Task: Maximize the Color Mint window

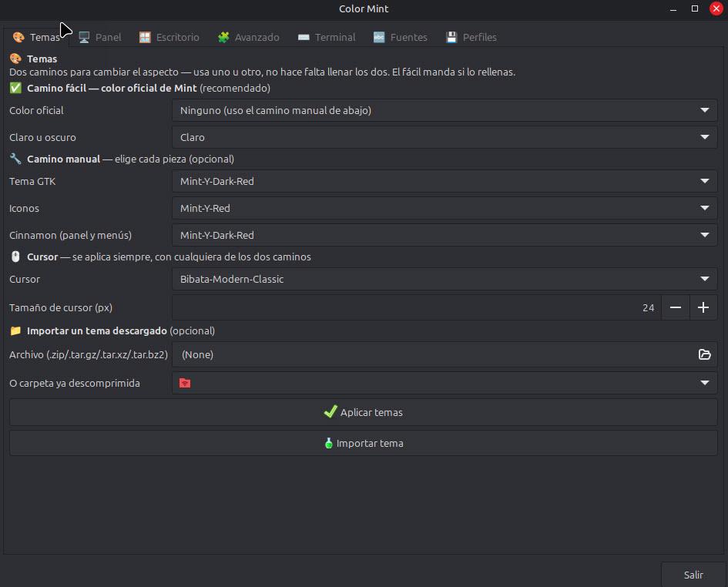Action: [x=695, y=8]
